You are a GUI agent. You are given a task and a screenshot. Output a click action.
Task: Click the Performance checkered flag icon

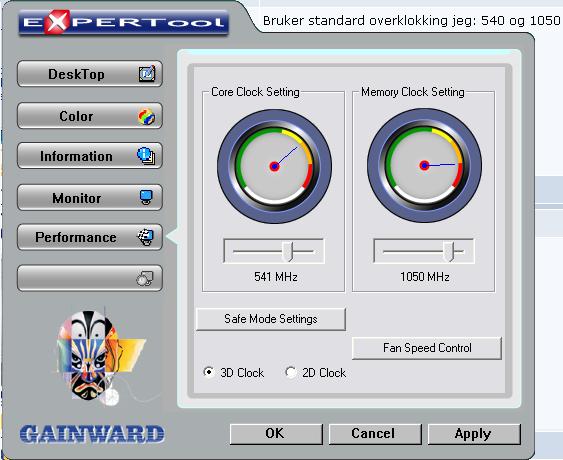pyautogui.click(x=145, y=237)
